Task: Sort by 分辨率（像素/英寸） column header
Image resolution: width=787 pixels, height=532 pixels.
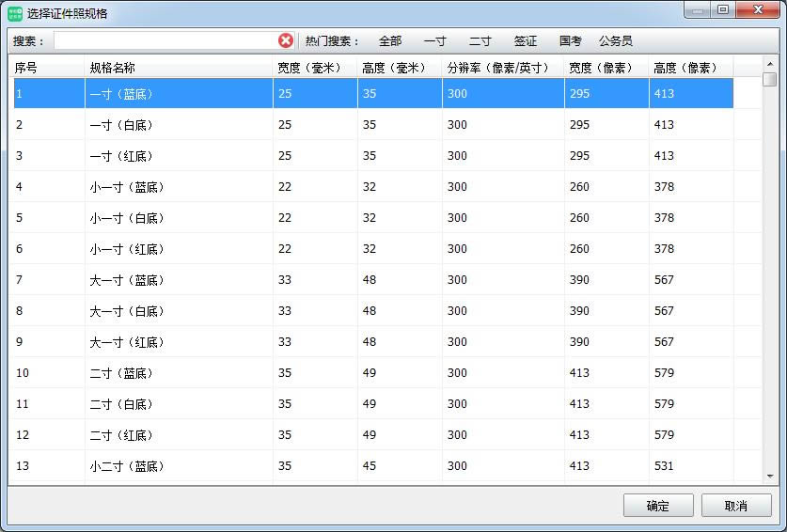Action: [503, 68]
